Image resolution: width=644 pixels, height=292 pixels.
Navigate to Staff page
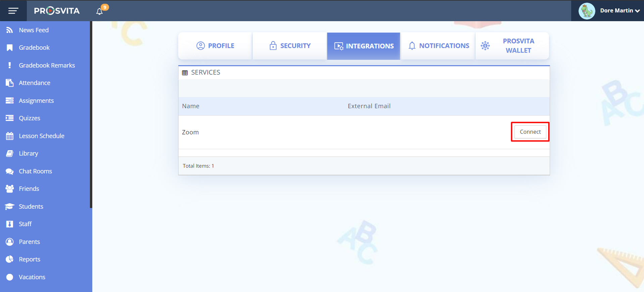[25, 224]
